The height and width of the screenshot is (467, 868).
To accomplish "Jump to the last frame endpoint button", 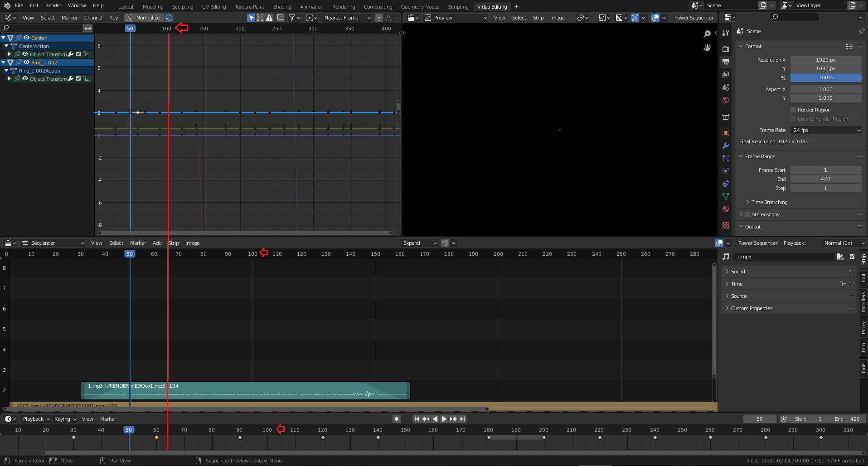I will (462, 419).
